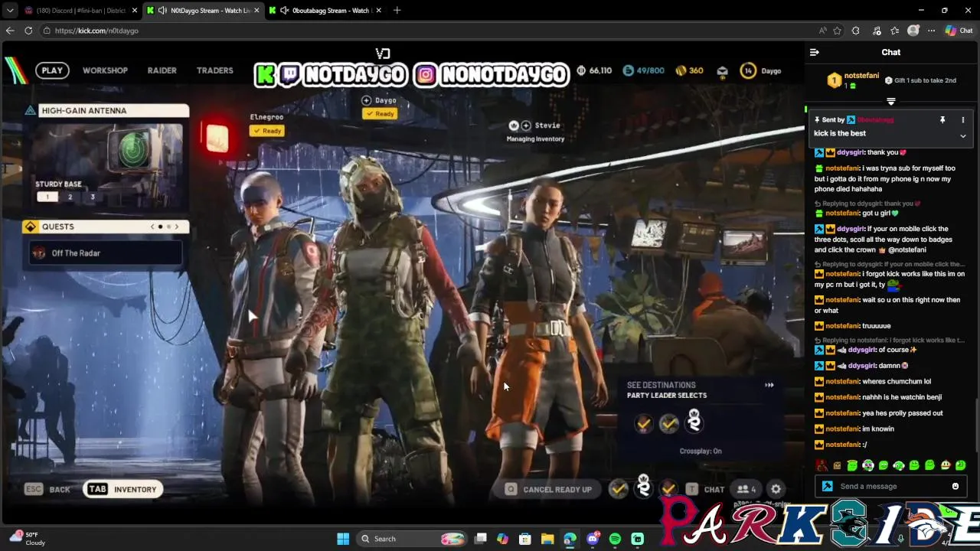Click CANCEL READY UP
The image size is (980, 551).
pyautogui.click(x=549, y=489)
